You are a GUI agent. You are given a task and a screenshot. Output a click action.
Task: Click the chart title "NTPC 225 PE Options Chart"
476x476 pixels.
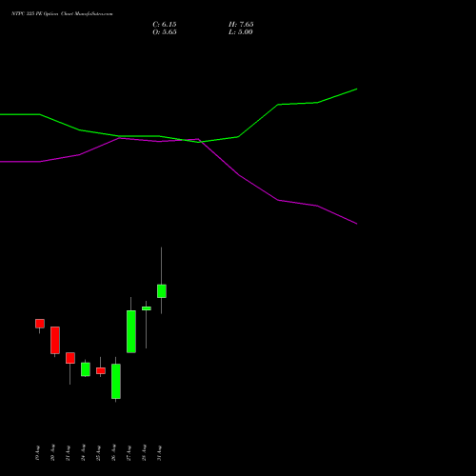tap(43, 14)
